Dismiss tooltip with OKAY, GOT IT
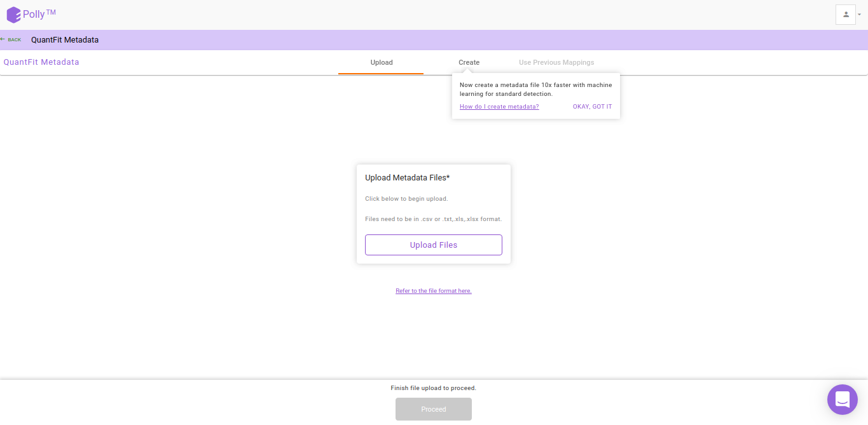 point(592,107)
